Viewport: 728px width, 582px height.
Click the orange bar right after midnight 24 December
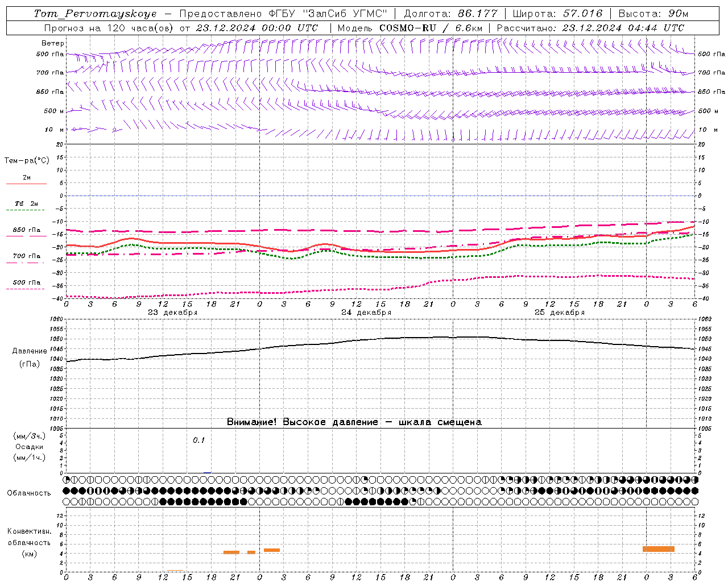[x=272, y=550]
